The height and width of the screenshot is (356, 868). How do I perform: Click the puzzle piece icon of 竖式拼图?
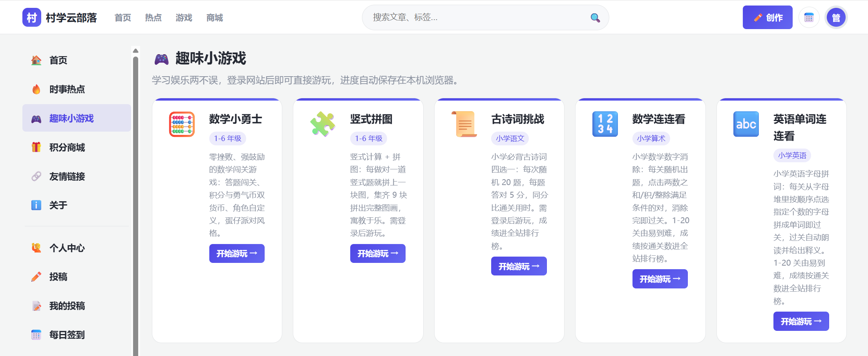point(323,124)
